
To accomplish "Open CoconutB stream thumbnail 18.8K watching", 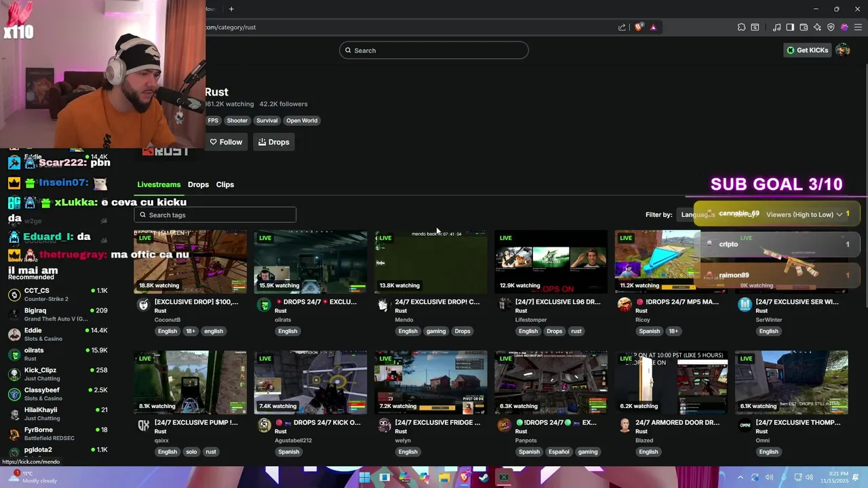I will coord(191,262).
